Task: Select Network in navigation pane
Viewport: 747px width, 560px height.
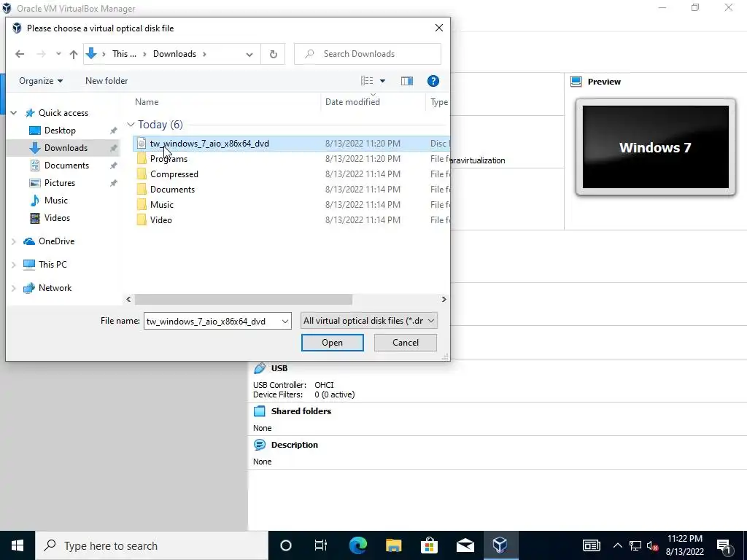Action: 55,287
